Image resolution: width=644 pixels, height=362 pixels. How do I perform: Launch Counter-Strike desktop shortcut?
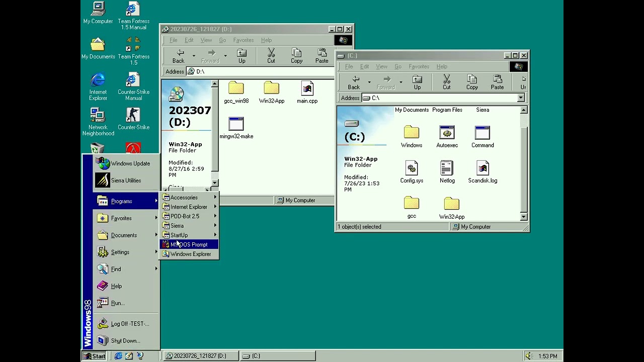point(133,119)
